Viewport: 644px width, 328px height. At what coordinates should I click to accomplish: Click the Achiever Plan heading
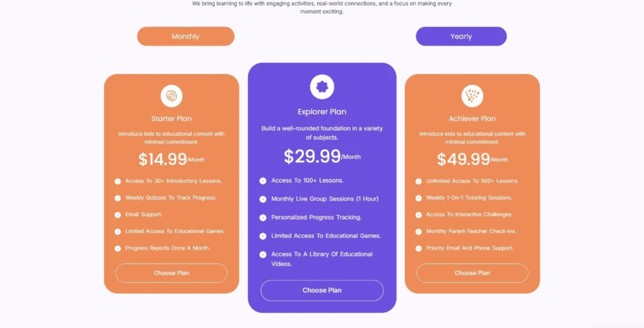coord(472,119)
